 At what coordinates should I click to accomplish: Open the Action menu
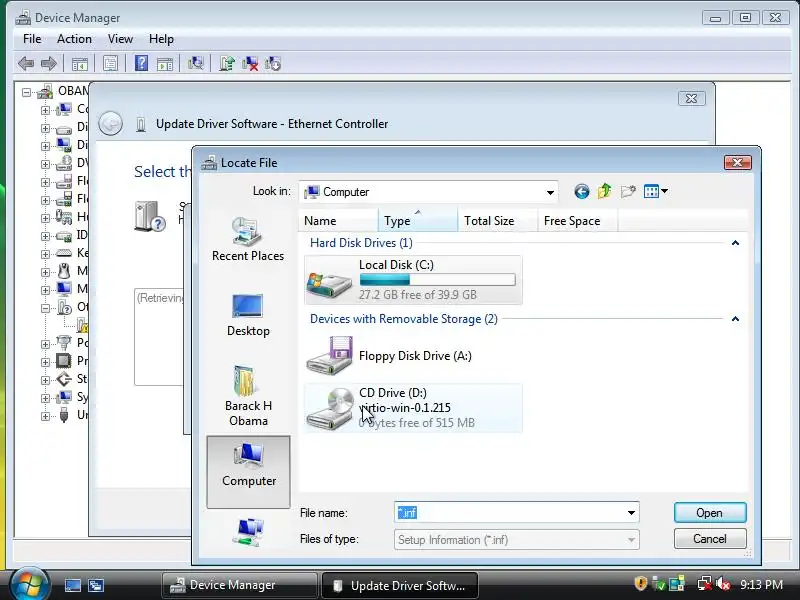[74, 39]
